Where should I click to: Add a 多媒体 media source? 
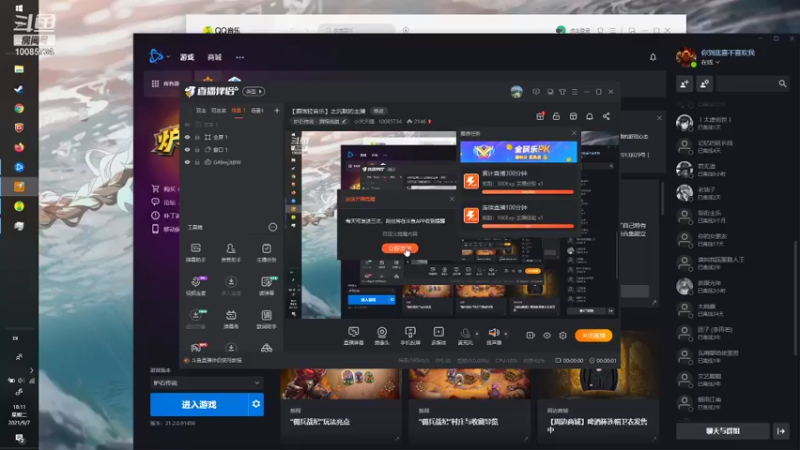coord(438,336)
